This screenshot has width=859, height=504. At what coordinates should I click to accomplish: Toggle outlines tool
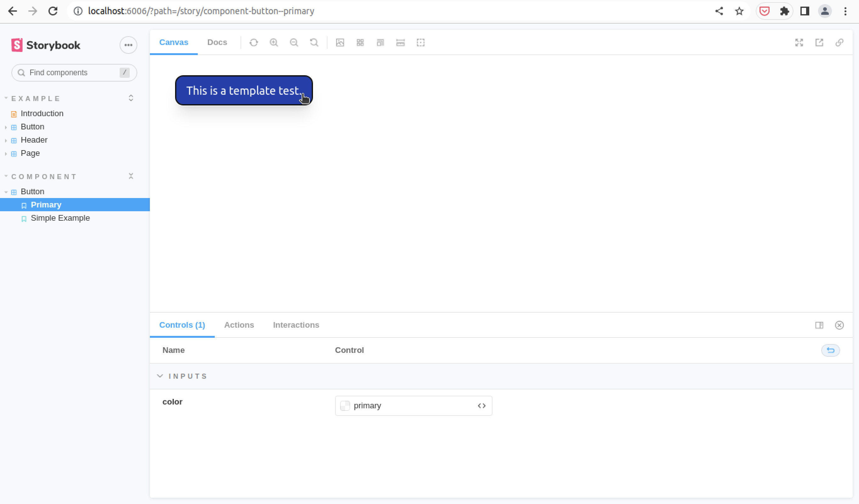[420, 42]
